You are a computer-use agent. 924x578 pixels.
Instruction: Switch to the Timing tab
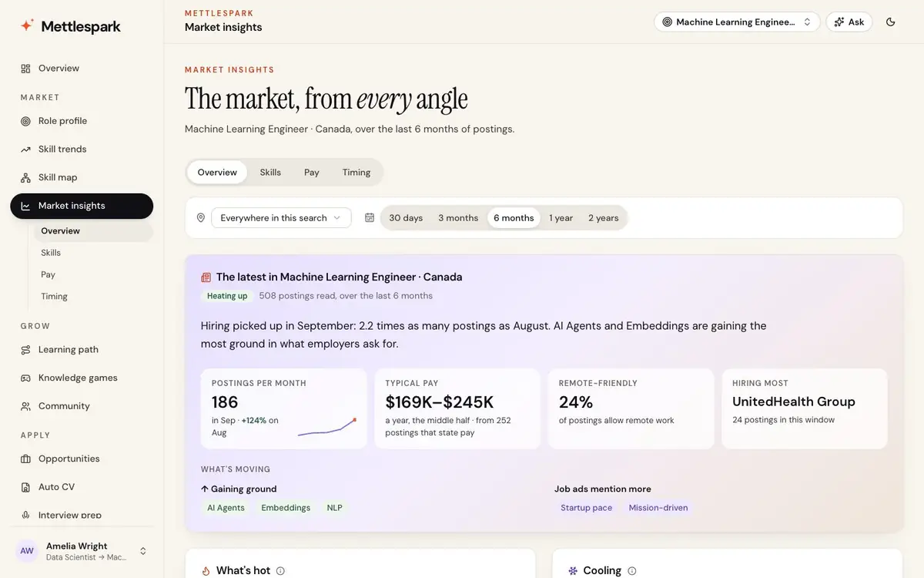click(x=357, y=173)
